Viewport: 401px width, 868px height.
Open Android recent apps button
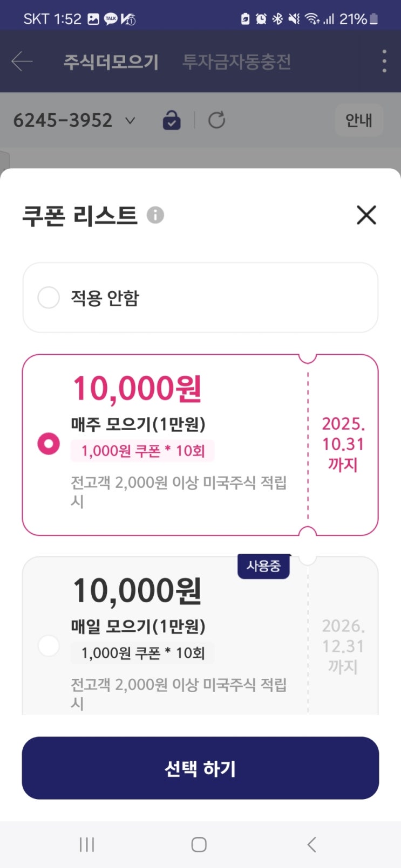pyautogui.click(x=87, y=845)
